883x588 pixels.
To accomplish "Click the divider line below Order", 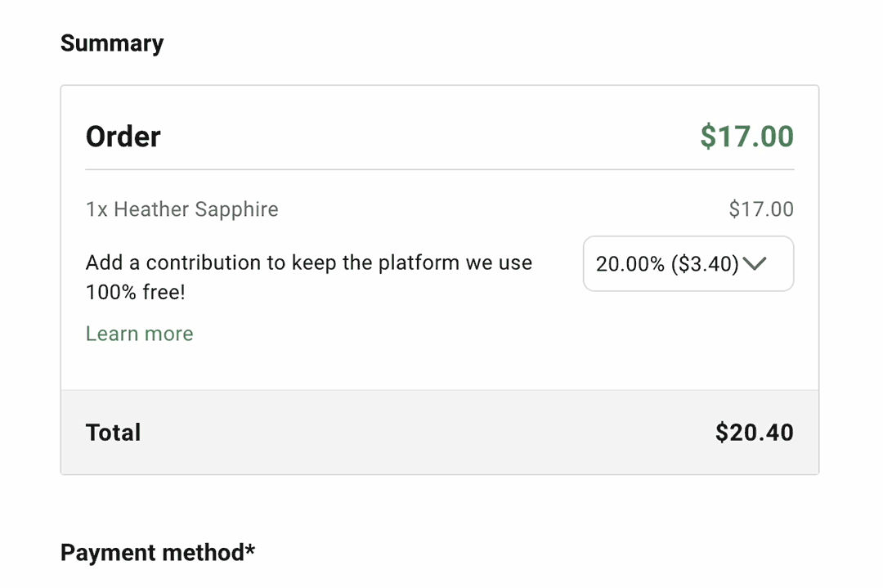I will [x=439, y=169].
